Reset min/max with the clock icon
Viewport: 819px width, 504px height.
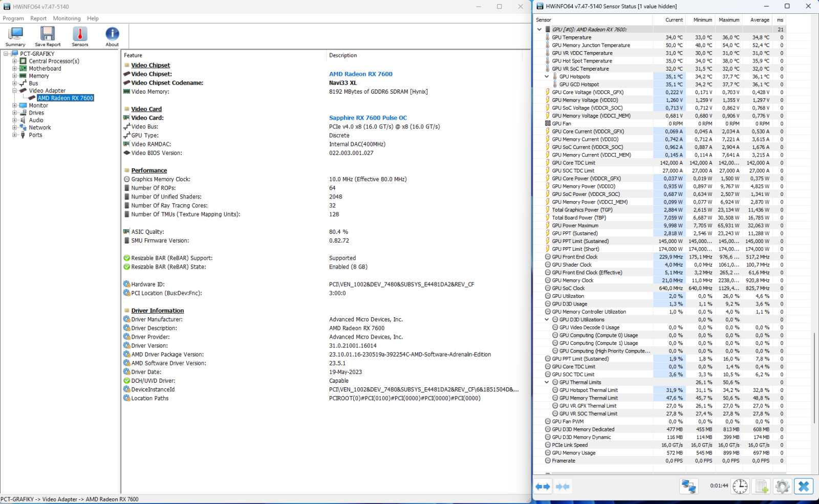pos(740,486)
